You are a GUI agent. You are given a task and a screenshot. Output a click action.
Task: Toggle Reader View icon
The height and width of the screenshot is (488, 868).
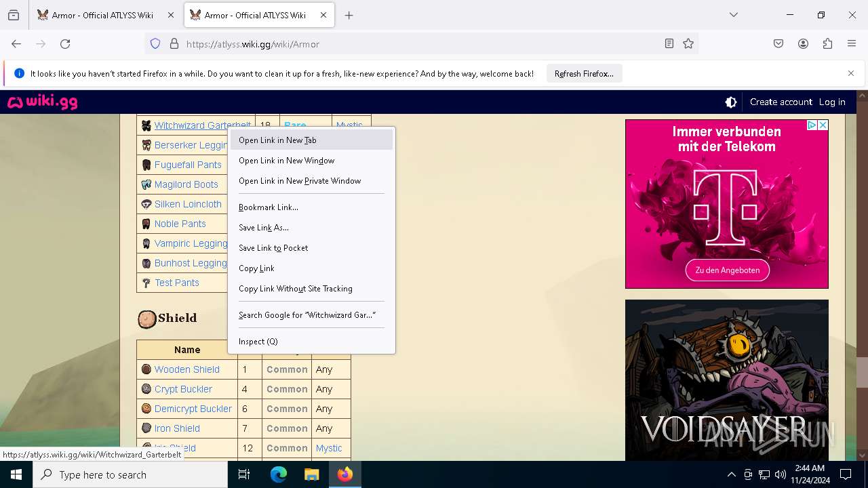pyautogui.click(x=669, y=44)
